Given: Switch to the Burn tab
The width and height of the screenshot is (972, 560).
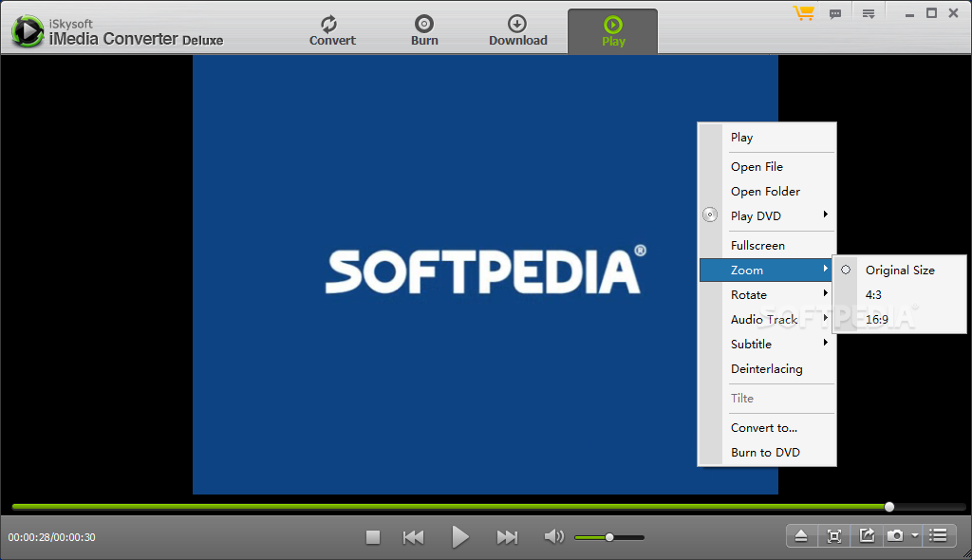Looking at the screenshot, I should [424, 31].
